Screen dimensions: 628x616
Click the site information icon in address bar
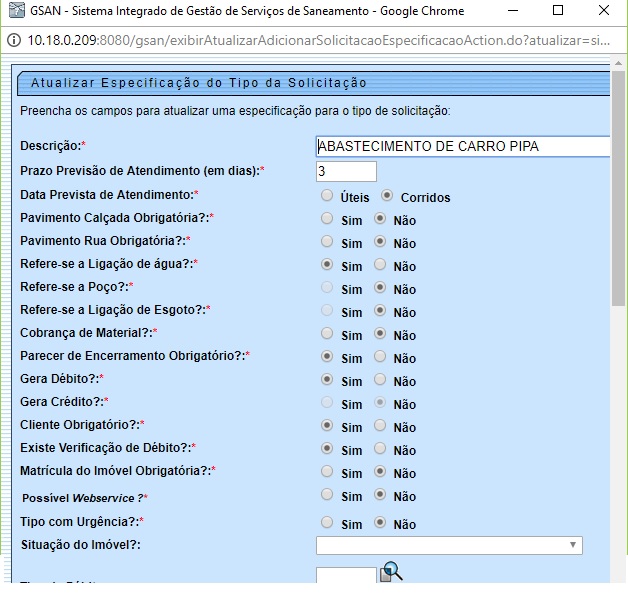pos(13,40)
